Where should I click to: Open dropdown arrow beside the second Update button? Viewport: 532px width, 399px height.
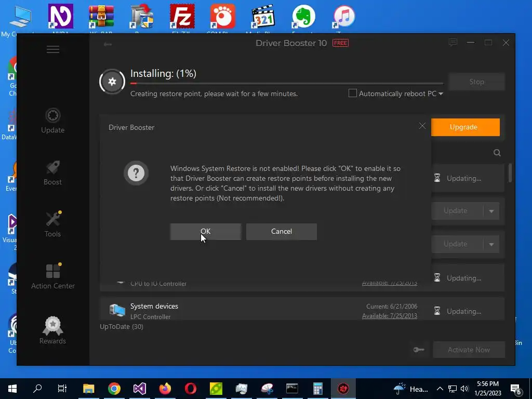tap(491, 244)
